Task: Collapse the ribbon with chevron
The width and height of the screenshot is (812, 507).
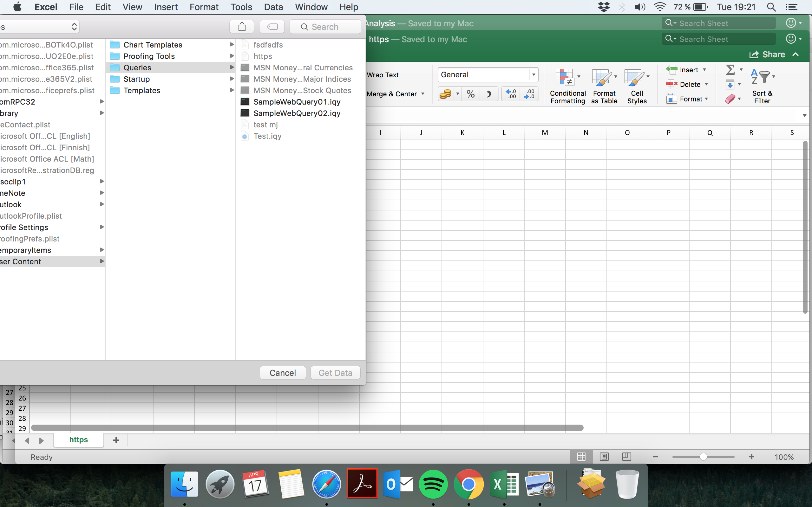Action: 796,55
